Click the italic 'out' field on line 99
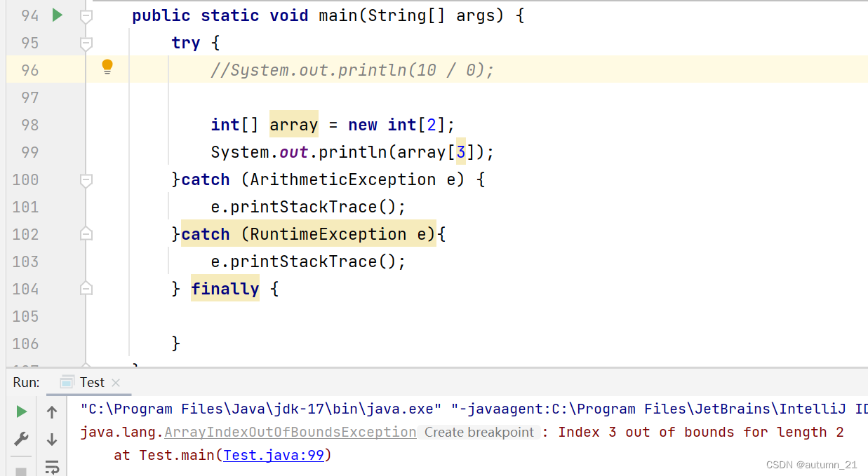868x476 pixels. coord(294,152)
